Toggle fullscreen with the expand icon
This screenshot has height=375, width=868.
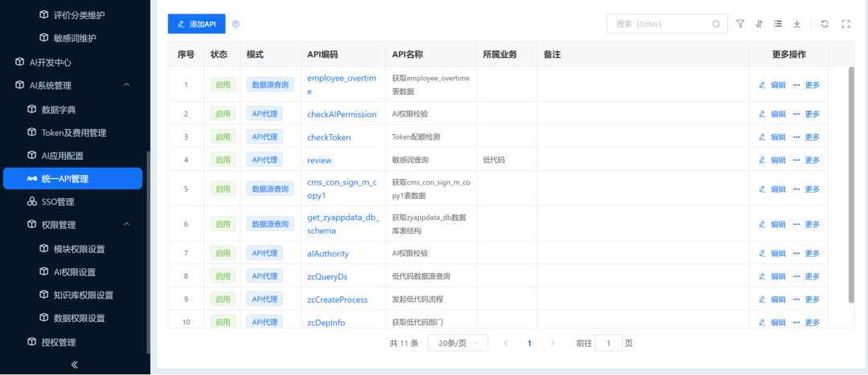pyautogui.click(x=845, y=24)
